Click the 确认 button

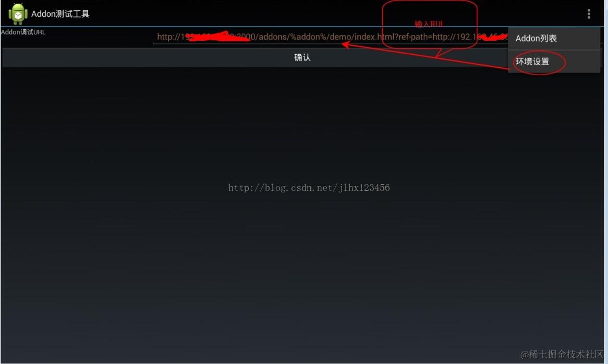(x=302, y=57)
